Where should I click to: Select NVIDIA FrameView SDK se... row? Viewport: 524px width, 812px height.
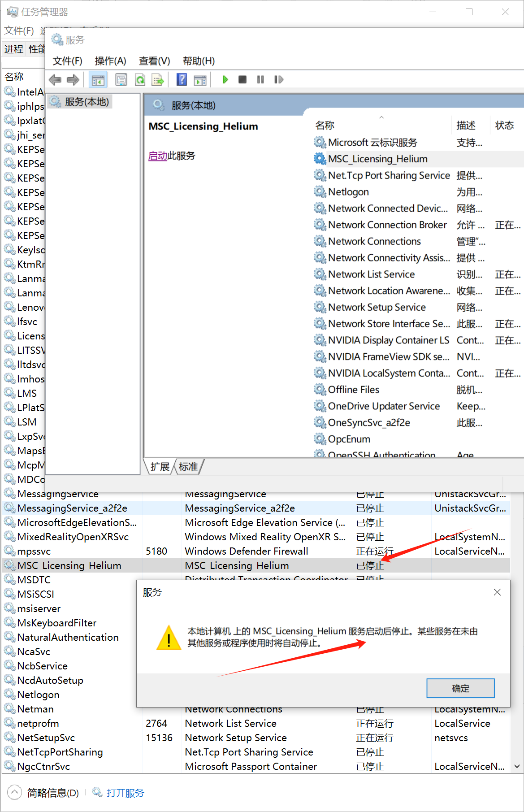click(x=418, y=356)
